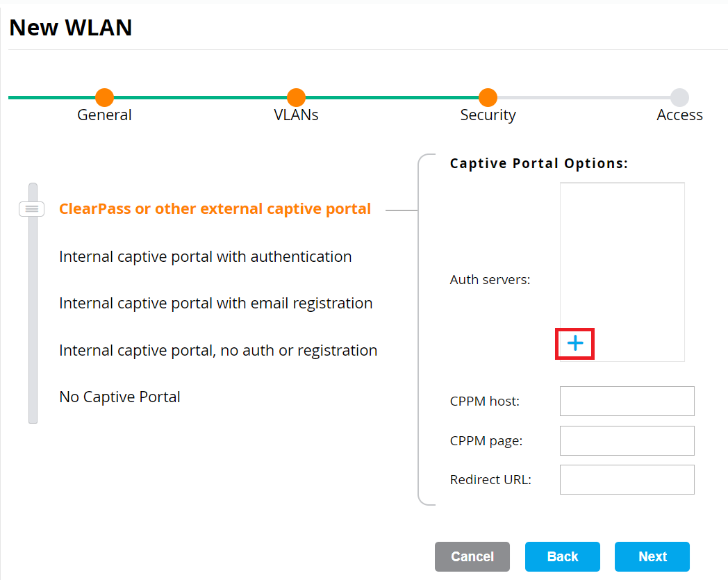Screen dimensions: 728x580
Task: Select Internal captive portal, no auth or registration
Action: coord(218,351)
